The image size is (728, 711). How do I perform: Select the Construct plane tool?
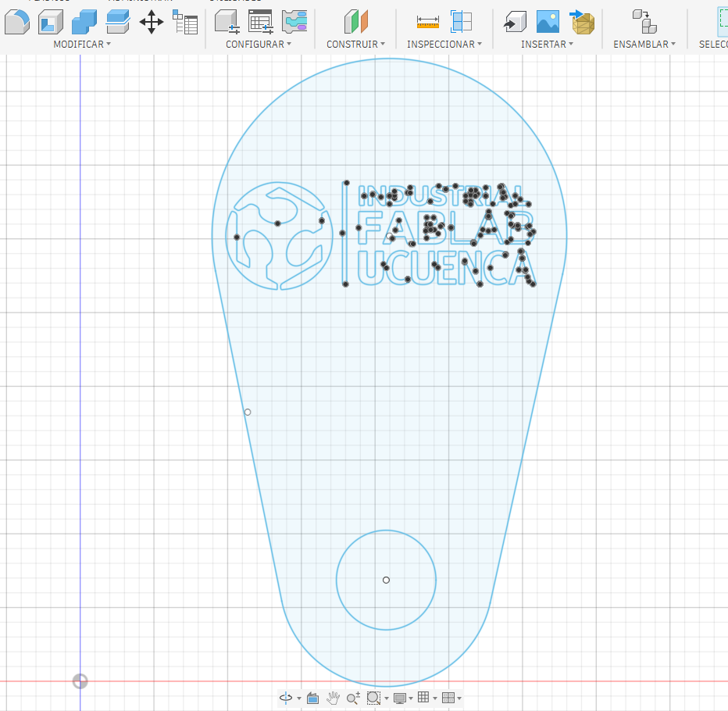[x=356, y=22]
